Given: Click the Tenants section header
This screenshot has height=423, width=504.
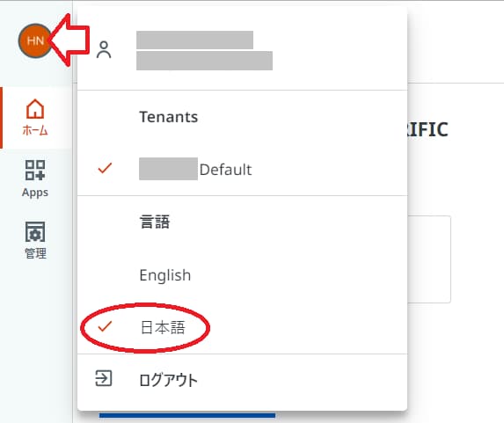Looking at the screenshot, I should 168,117.
